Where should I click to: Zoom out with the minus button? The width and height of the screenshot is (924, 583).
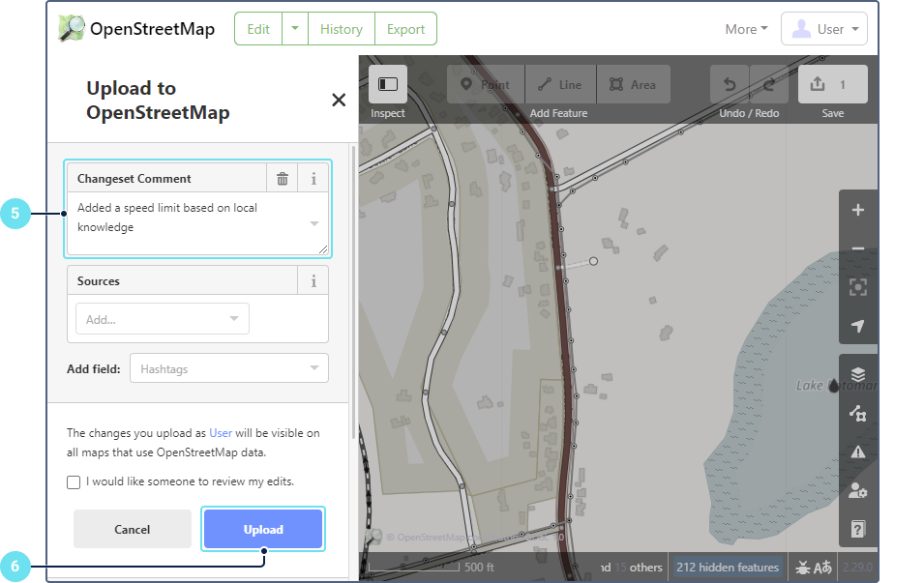click(x=857, y=248)
